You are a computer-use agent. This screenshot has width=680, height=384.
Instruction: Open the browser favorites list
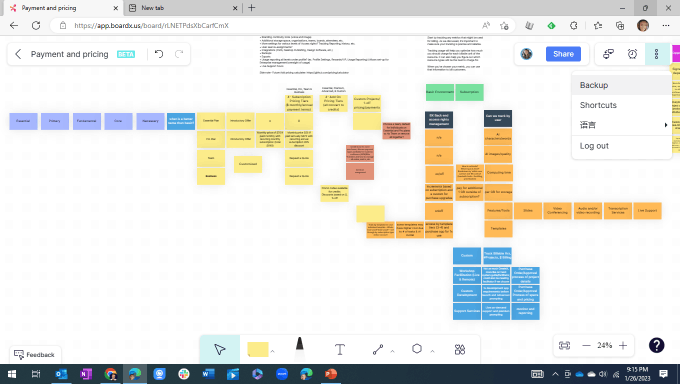click(598, 26)
